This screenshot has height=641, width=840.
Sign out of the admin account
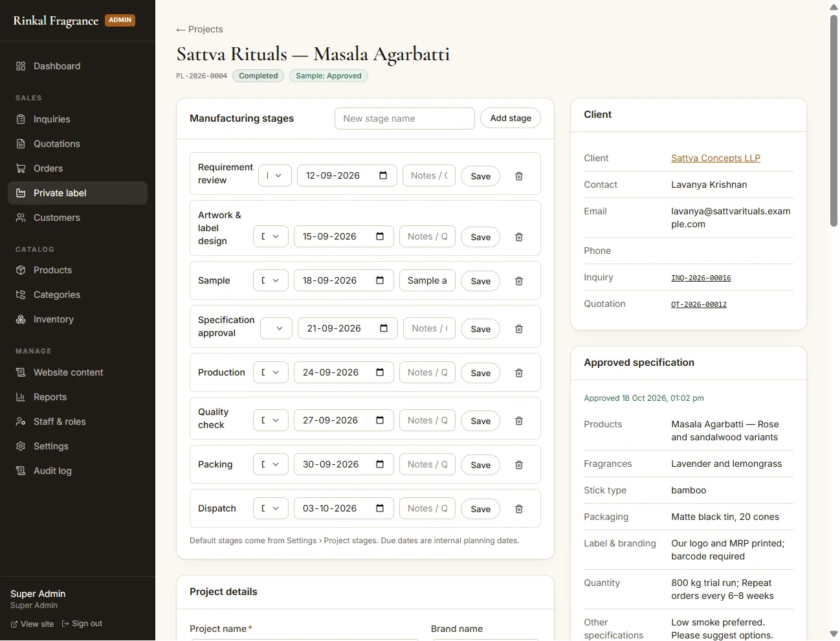point(82,624)
